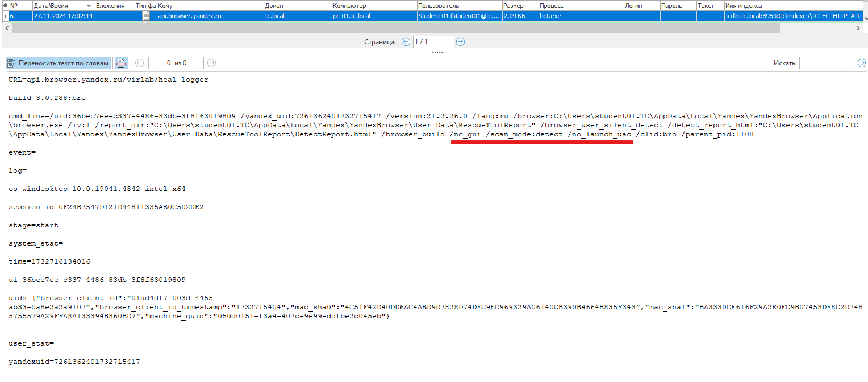Screen dimensions: 868x382
Task: Toggle the 'Переносить текст по словам' word wrap button
Action: pos(57,63)
